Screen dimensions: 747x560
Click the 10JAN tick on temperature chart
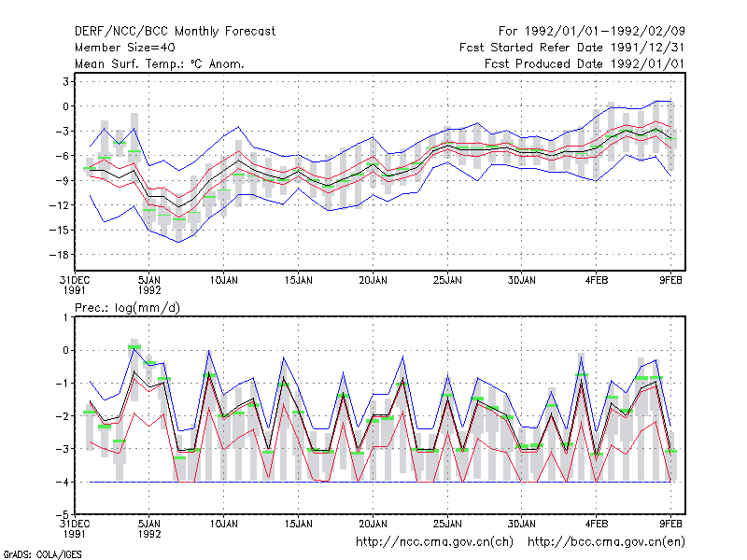(224, 281)
